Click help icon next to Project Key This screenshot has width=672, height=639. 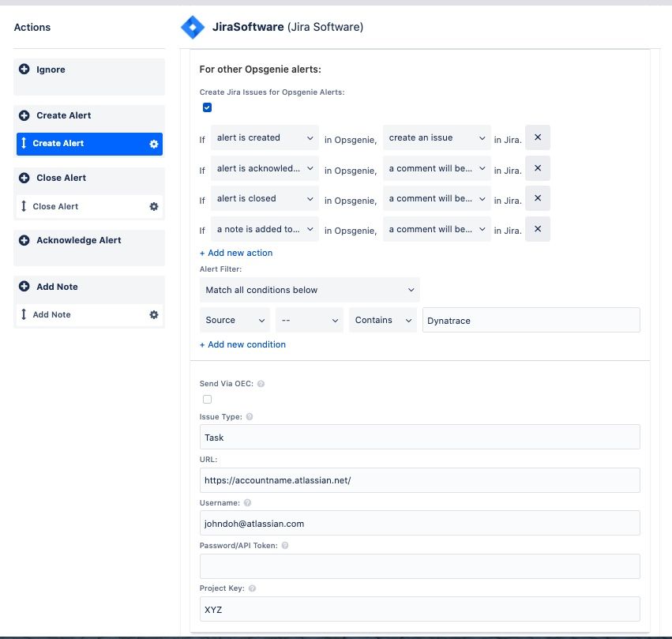(x=252, y=588)
